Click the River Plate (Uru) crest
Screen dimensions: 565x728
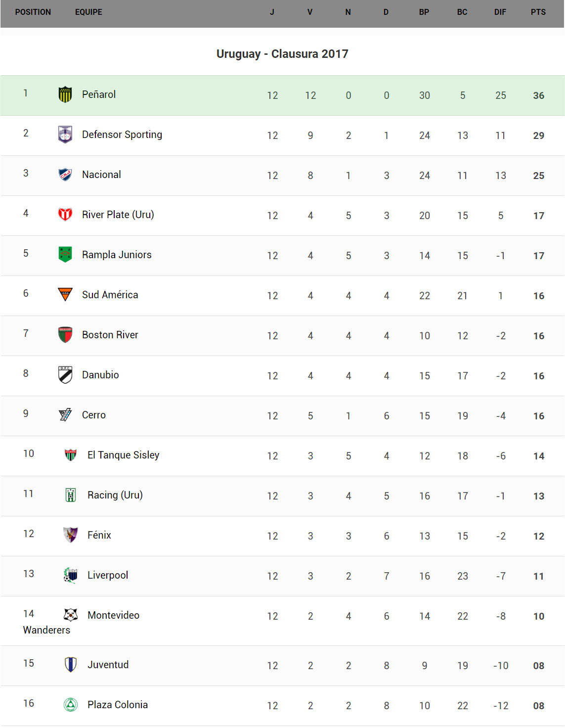point(65,215)
